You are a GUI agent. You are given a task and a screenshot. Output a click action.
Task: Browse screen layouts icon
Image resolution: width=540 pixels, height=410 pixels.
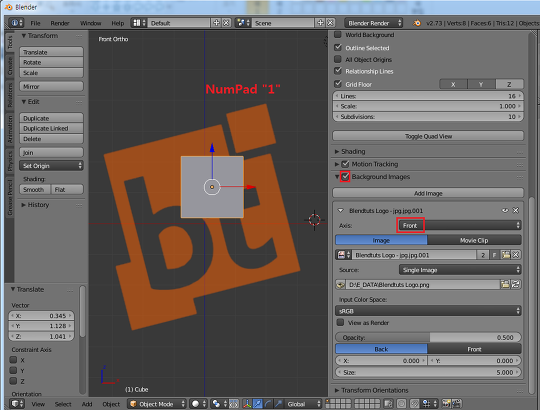tap(139, 23)
